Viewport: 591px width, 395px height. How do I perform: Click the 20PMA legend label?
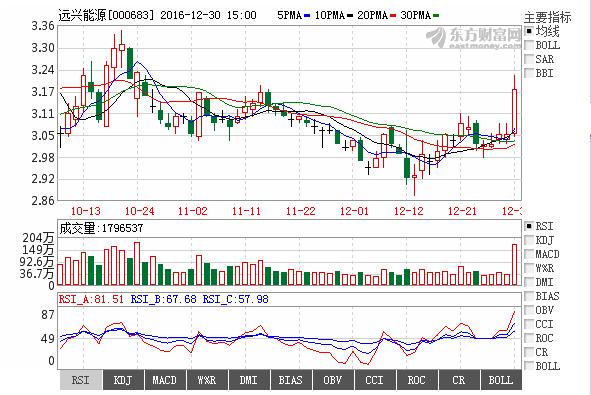373,15
